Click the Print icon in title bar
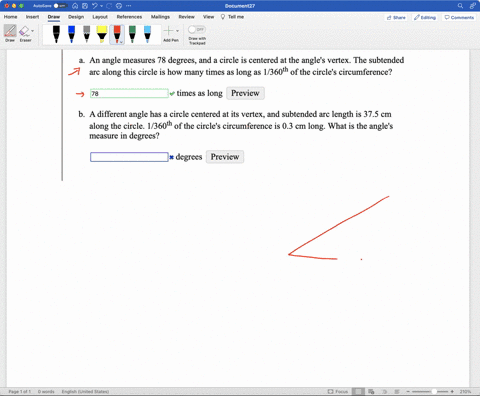 119,6
